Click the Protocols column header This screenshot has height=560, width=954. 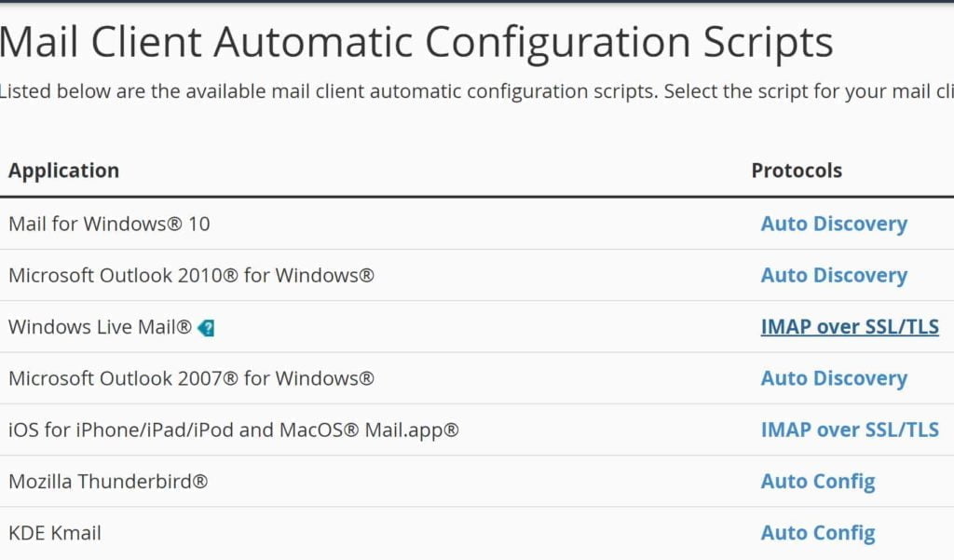[x=797, y=171]
